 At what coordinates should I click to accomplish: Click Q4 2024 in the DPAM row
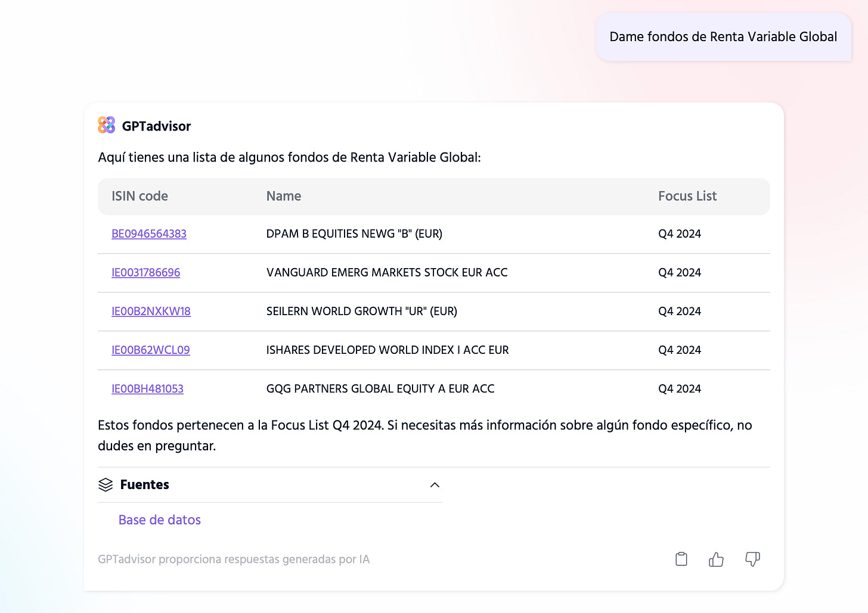pyautogui.click(x=680, y=234)
